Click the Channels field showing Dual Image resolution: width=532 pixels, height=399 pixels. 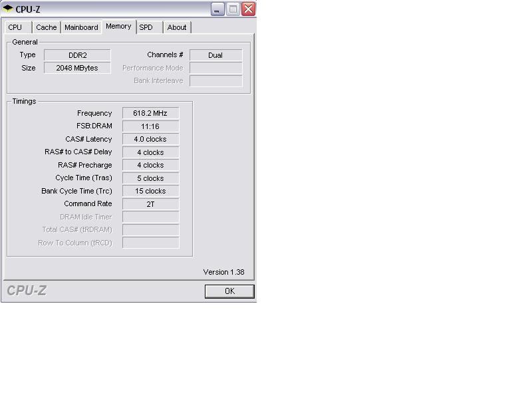click(x=215, y=55)
